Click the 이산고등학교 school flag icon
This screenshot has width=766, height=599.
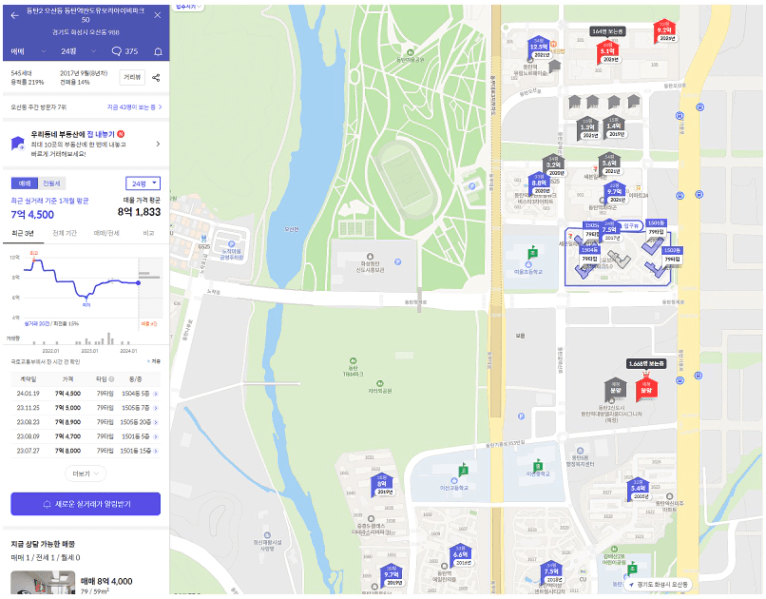463,471
